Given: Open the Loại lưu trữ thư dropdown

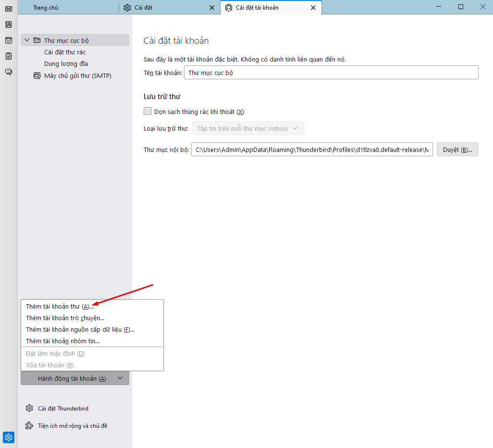Looking at the screenshot, I should tap(248, 128).
